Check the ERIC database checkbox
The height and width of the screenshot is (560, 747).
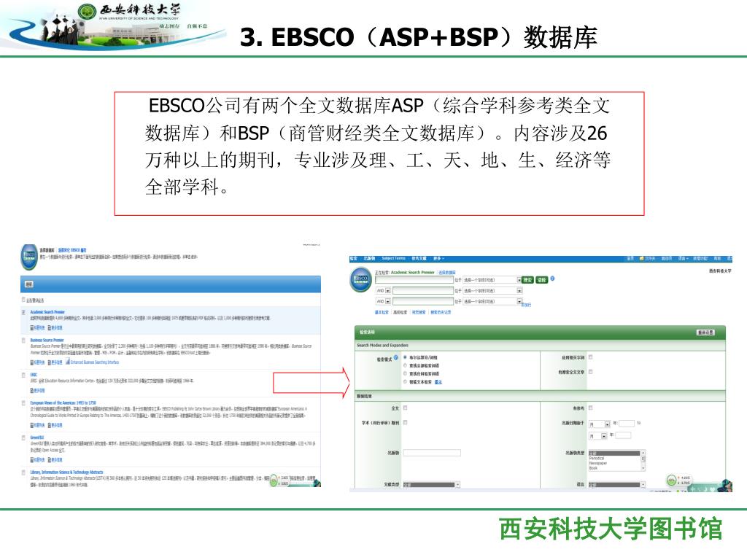pyautogui.click(x=23, y=375)
